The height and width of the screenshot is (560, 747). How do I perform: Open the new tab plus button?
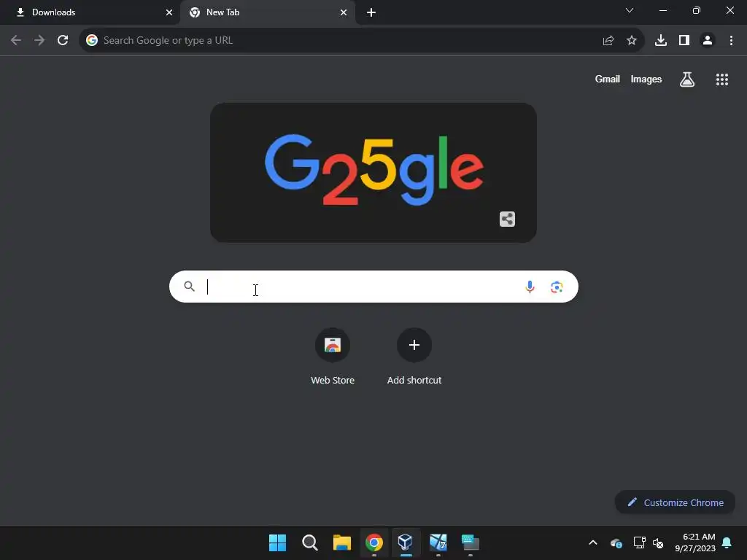click(371, 13)
